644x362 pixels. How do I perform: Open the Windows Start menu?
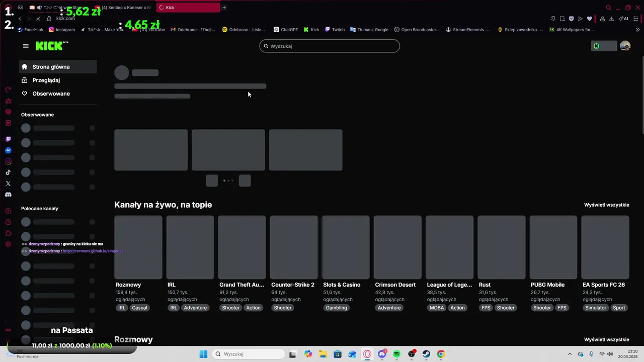coord(203,354)
